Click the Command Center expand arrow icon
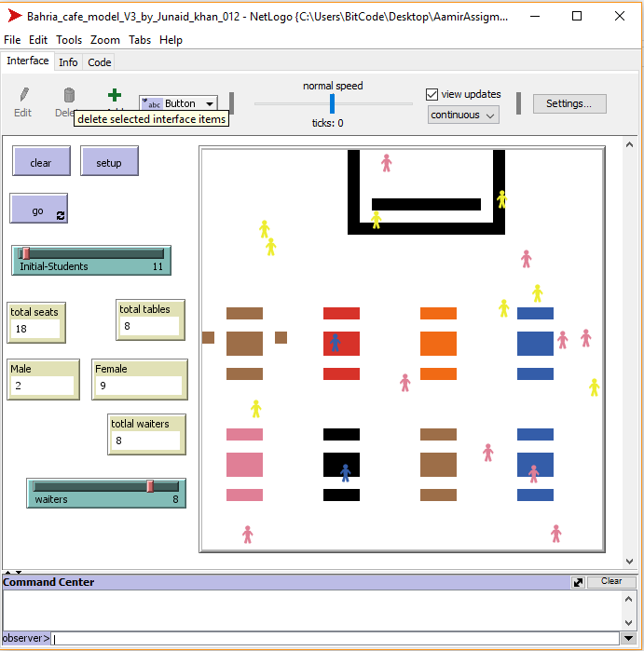This screenshot has height=651, width=644. [578, 582]
